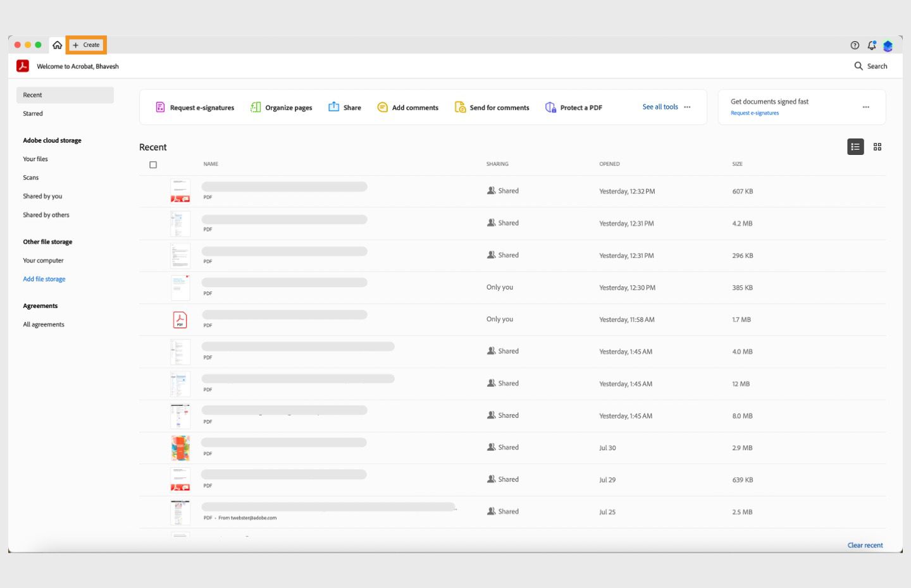This screenshot has width=911, height=588.
Task: Click the Create button
Action: pyautogui.click(x=86, y=45)
